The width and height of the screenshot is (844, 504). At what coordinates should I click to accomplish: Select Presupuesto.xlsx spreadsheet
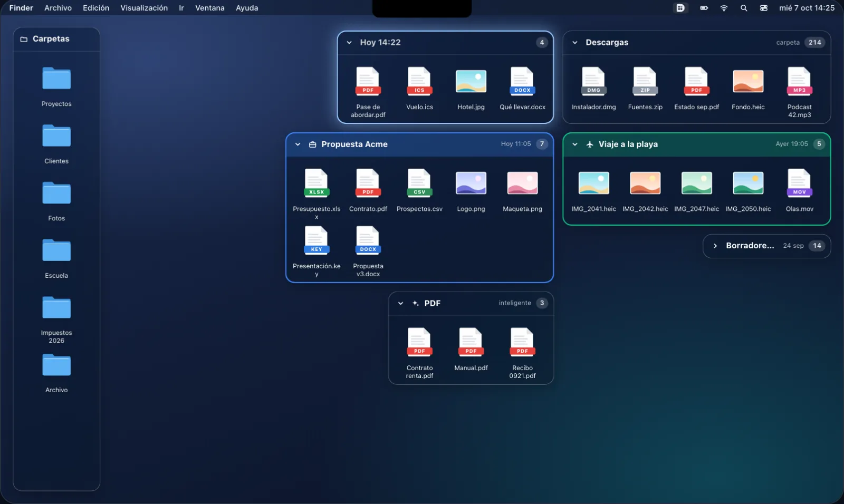pos(316,194)
